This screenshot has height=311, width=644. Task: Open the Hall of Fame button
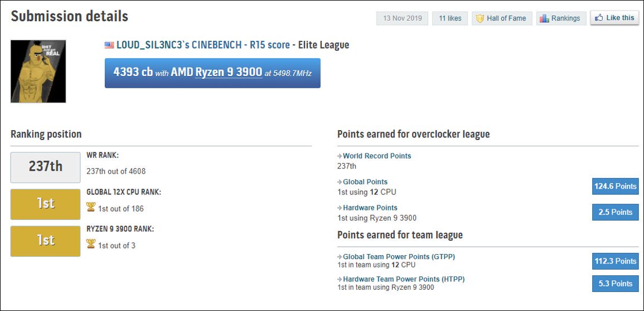point(502,18)
